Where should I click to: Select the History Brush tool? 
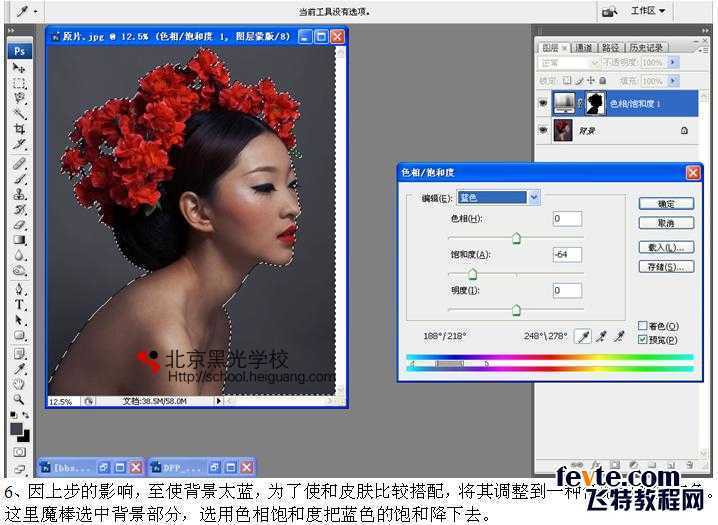(19, 210)
